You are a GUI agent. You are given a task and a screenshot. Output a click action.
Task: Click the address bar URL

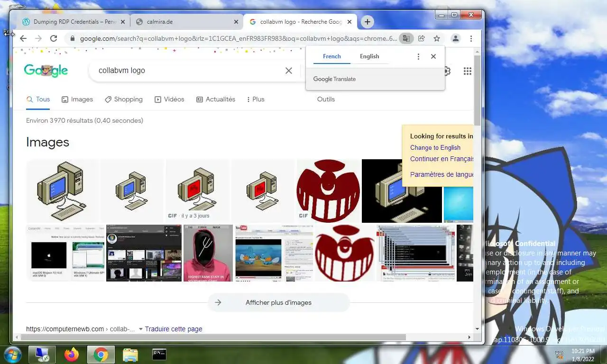pyautogui.click(x=239, y=38)
